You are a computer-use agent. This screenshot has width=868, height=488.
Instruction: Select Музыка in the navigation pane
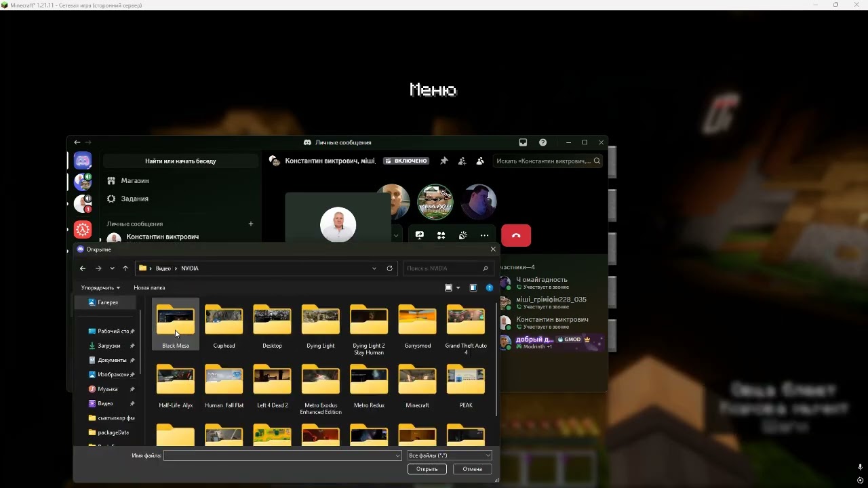coord(111,389)
